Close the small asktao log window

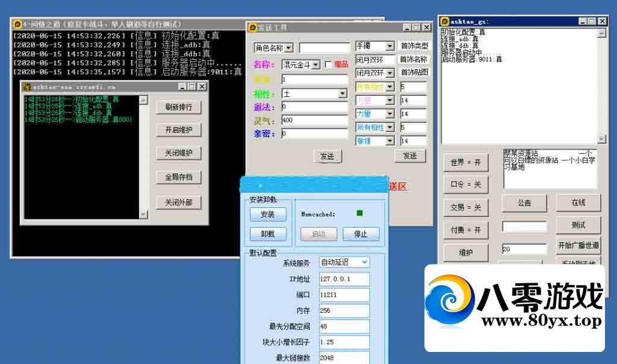click(x=202, y=87)
